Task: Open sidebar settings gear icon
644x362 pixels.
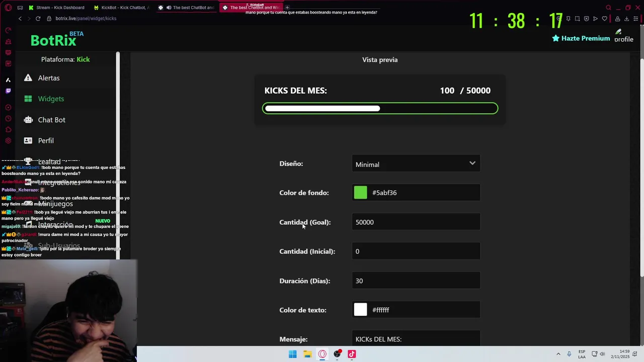Action: (x=8, y=141)
